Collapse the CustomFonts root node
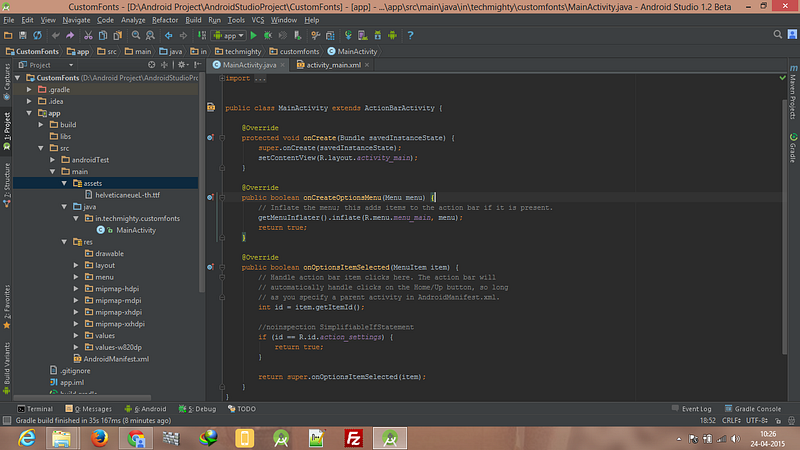Image resolution: width=800 pixels, height=450 pixels. (x=18, y=78)
